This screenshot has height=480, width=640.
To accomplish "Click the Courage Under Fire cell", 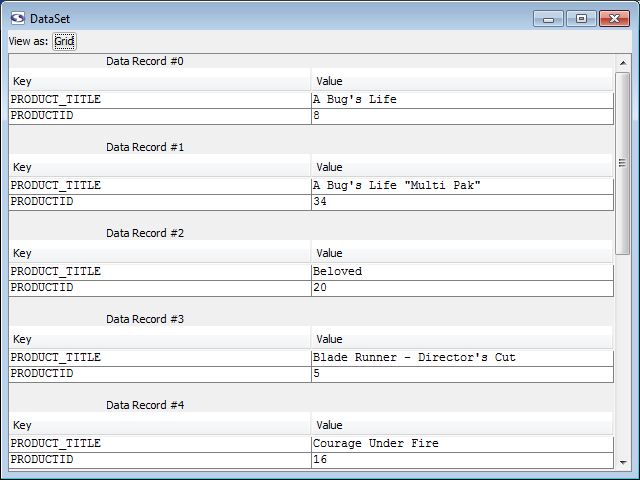I will pyautogui.click(x=462, y=444).
